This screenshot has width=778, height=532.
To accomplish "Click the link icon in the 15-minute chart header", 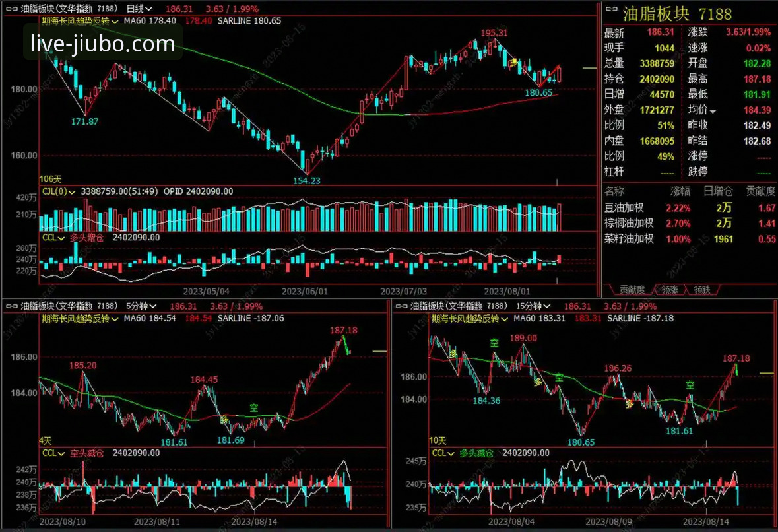I will (401, 306).
